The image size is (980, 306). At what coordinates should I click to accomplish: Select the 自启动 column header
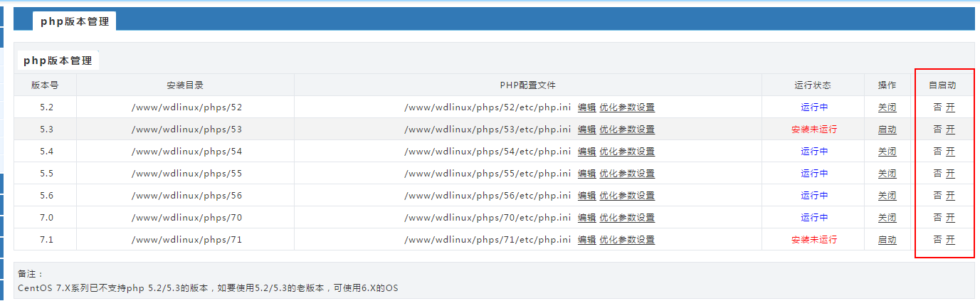coord(942,85)
